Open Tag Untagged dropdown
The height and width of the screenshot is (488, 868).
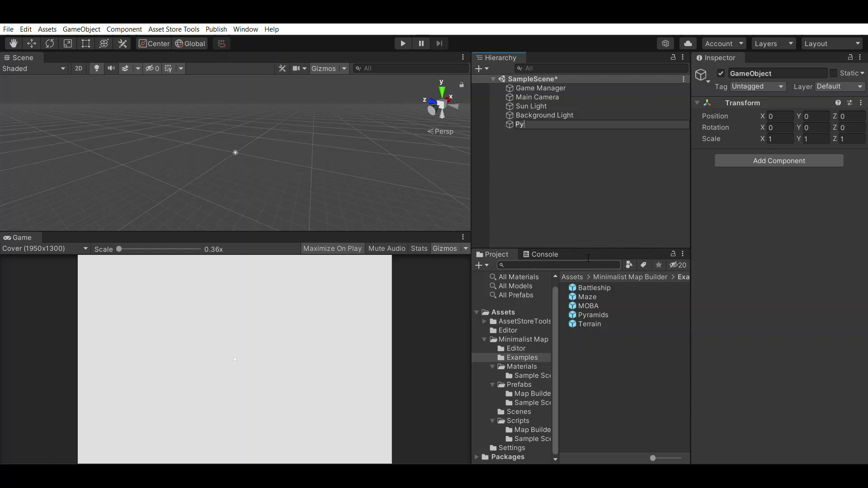click(x=758, y=86)
